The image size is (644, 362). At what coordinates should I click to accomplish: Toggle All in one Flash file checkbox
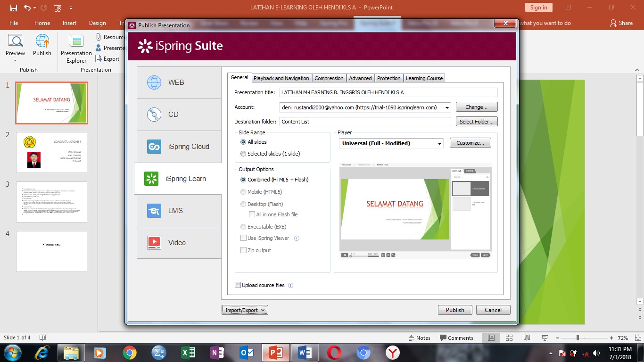(252, 214)
